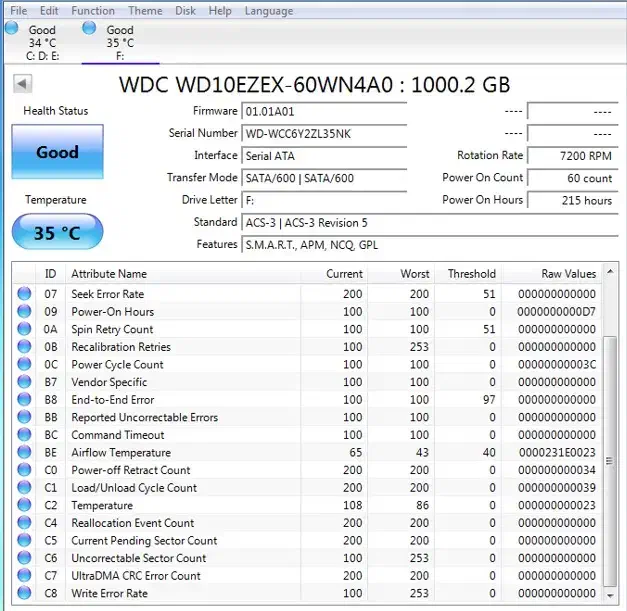Click the status orb beside Reallocation Event Count
The height and width of the screenshot is (611, 627).
24,523
